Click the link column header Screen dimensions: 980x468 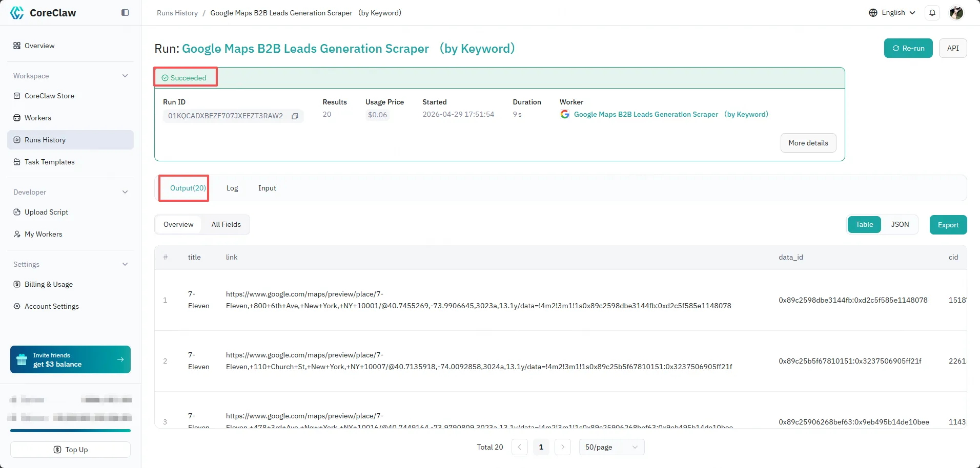click(232, 257)
